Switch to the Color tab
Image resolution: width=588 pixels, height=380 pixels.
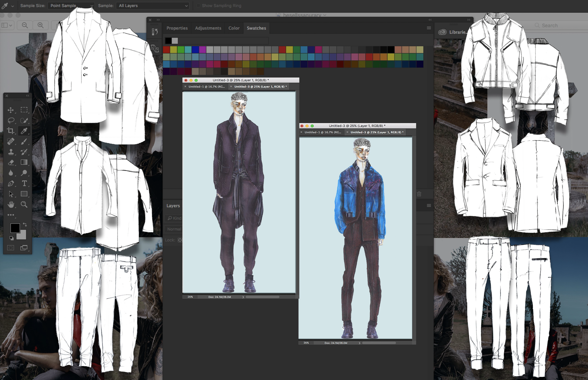pos(234,28)
